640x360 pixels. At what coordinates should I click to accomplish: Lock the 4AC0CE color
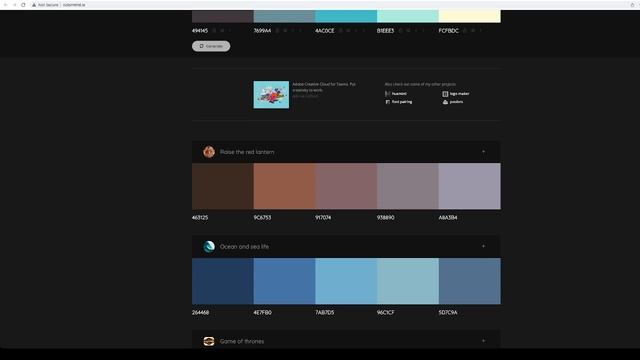point(341,31)
